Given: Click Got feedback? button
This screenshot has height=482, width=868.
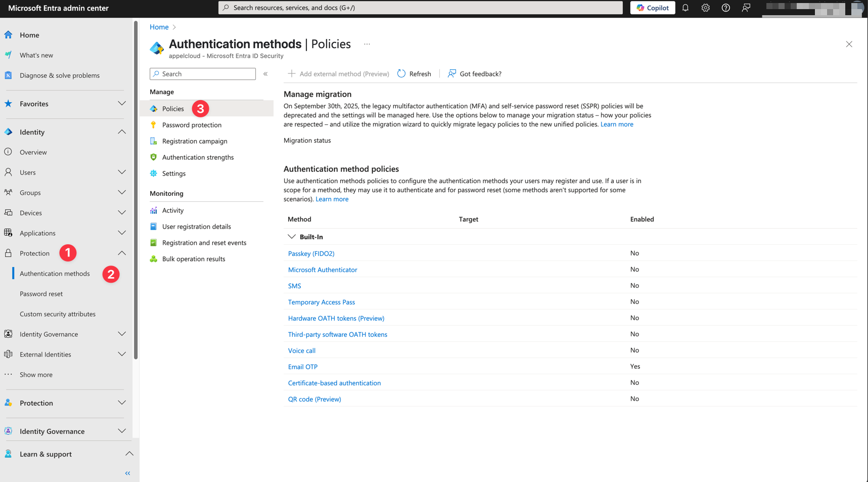Looking at the screenshot, I should pyautogui.click(x=474, y=74).
